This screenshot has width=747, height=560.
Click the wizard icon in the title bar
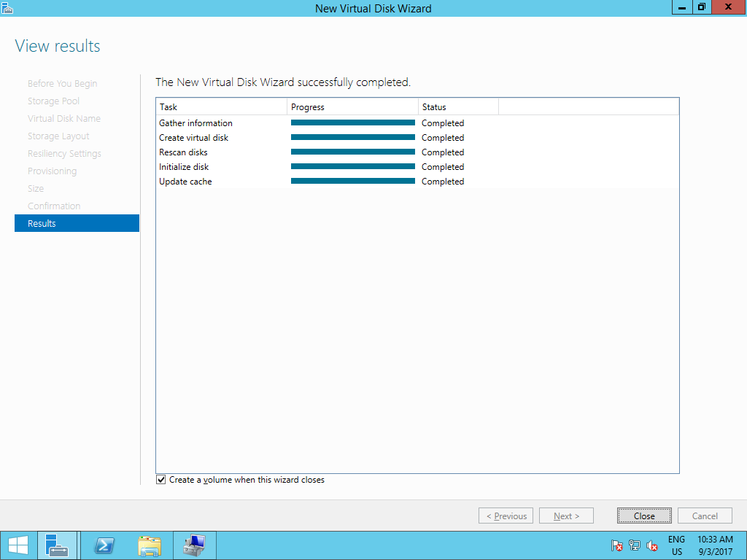pyautogui.click(x=7, y=7)
